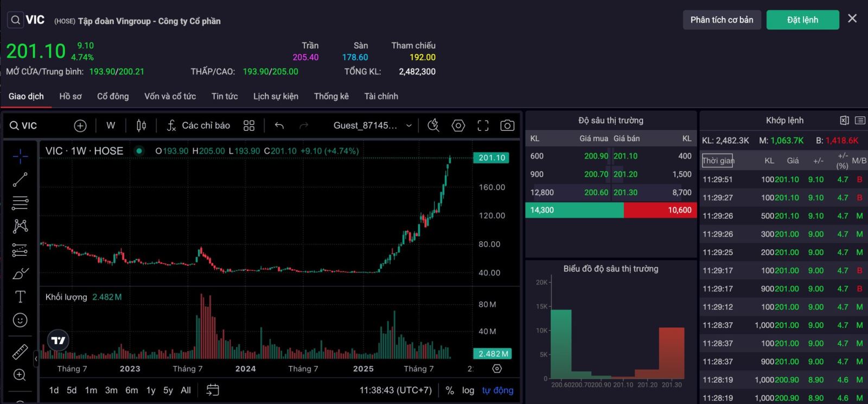Open compare or add symbol tool
Screen dimensions: 868x404
[80, 126]
